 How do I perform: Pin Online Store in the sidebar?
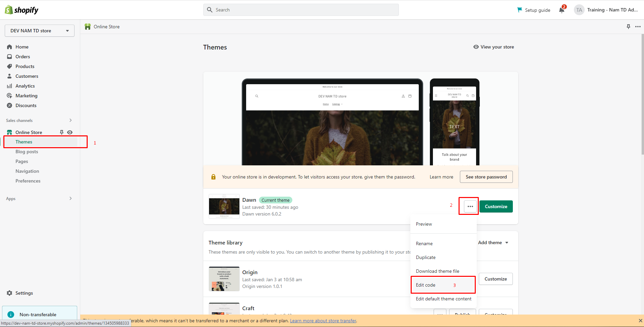point(62,132)
